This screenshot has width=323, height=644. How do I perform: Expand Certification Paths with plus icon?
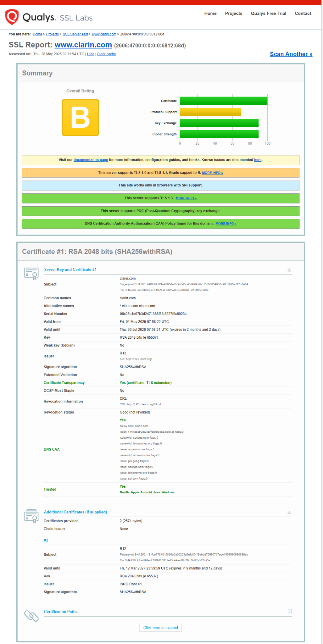[290, 611]
